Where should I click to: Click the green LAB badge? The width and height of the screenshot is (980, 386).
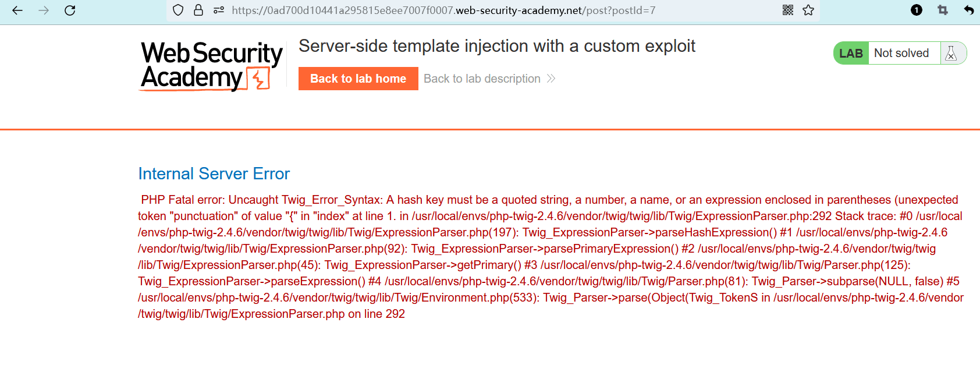coord(851,53)
